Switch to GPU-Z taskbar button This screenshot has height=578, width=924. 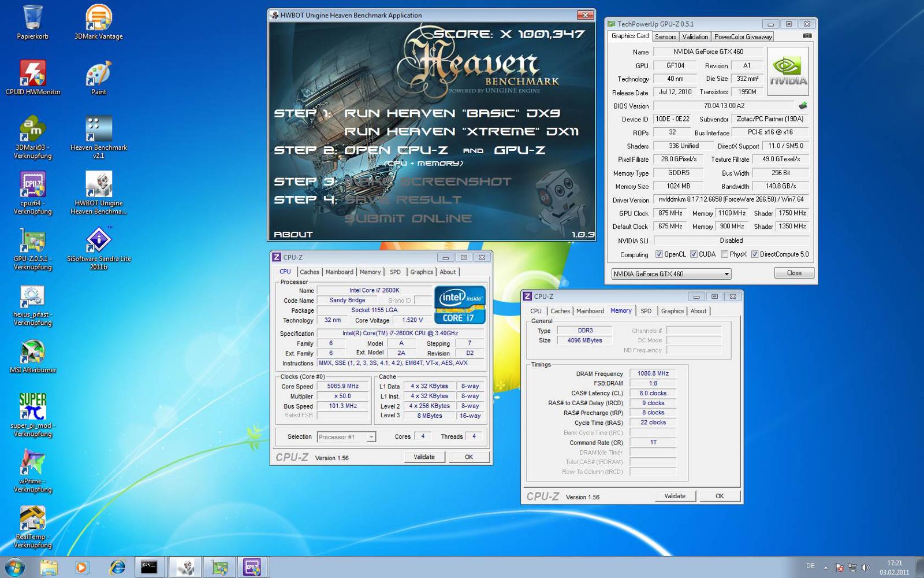219,567
